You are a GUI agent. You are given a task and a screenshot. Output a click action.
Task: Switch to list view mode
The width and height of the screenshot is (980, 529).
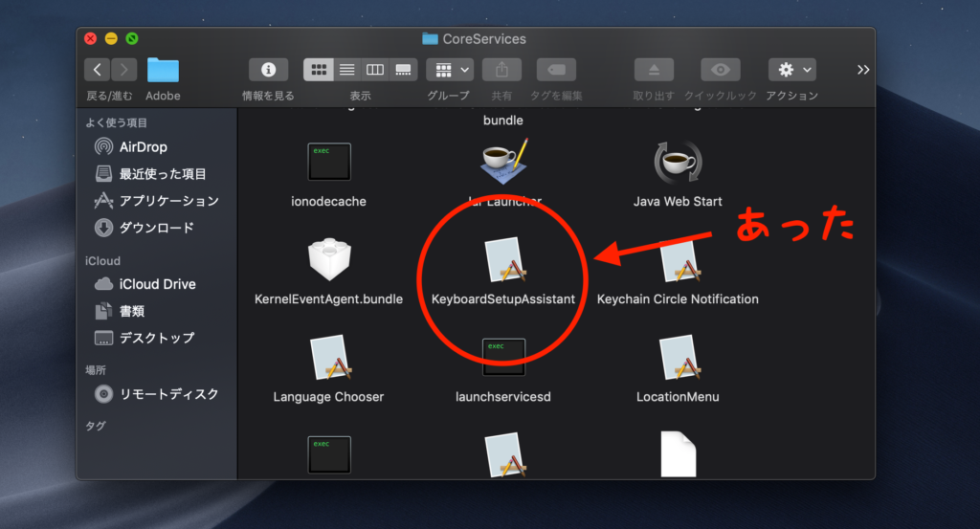[346, 69]
